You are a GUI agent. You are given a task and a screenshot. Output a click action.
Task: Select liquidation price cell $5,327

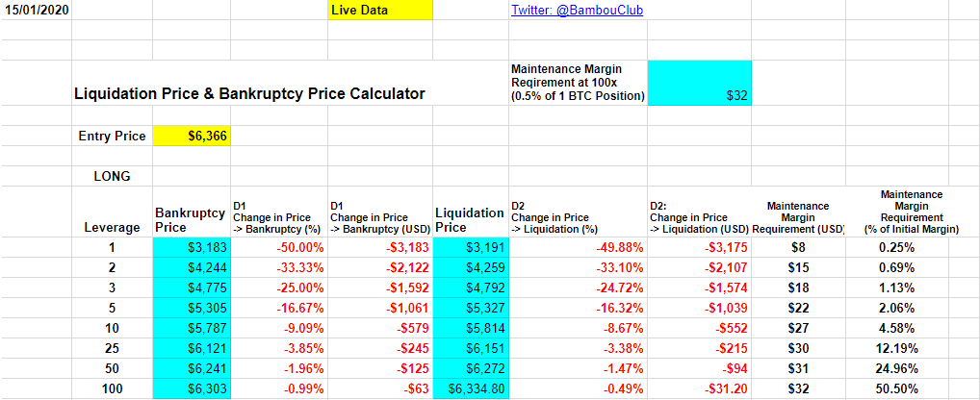pyautogui.click(x=472, y=308)
